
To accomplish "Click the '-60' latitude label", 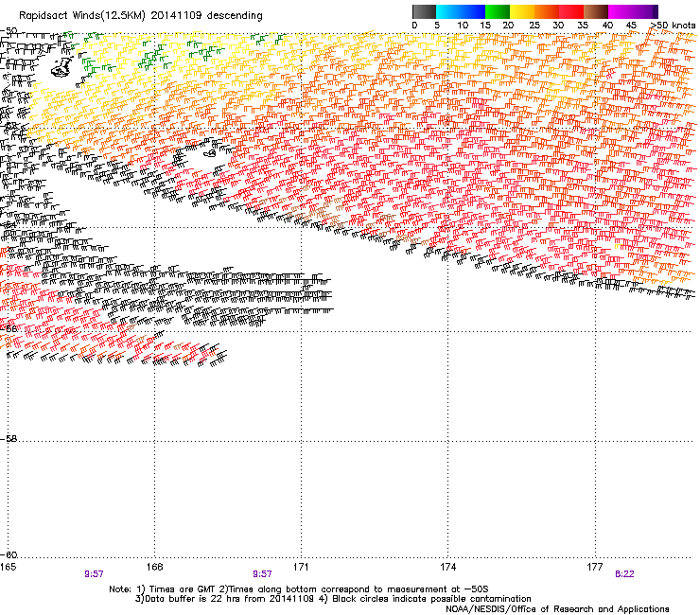I will (x=9, y=555).
